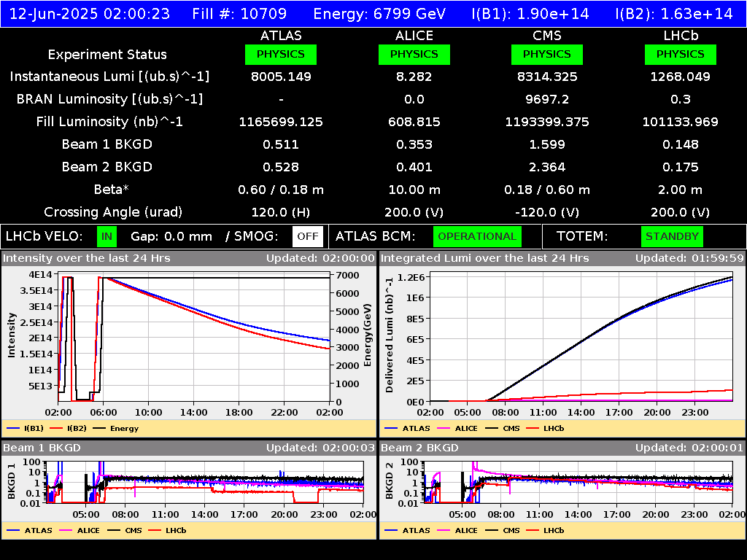Click the Beam 1 BKGD Updated: 02:00:03 timestamp
Screen dimensions: 747x560
click(x=321, y=448)
